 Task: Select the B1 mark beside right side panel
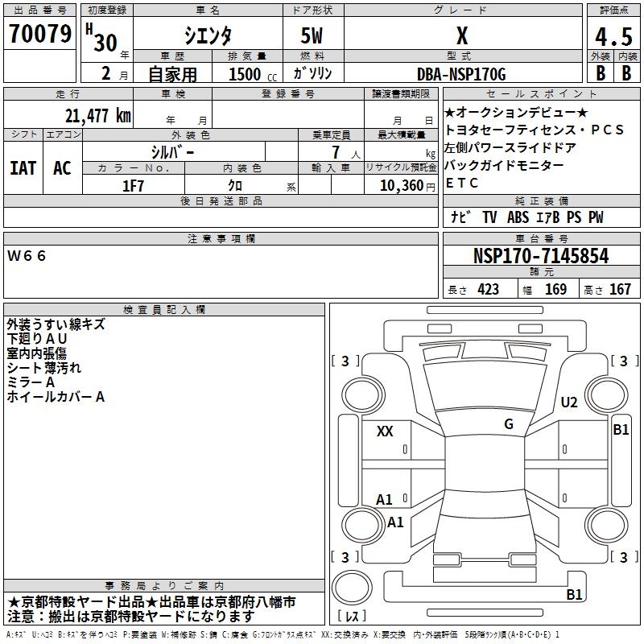click(x=621, y=430)
